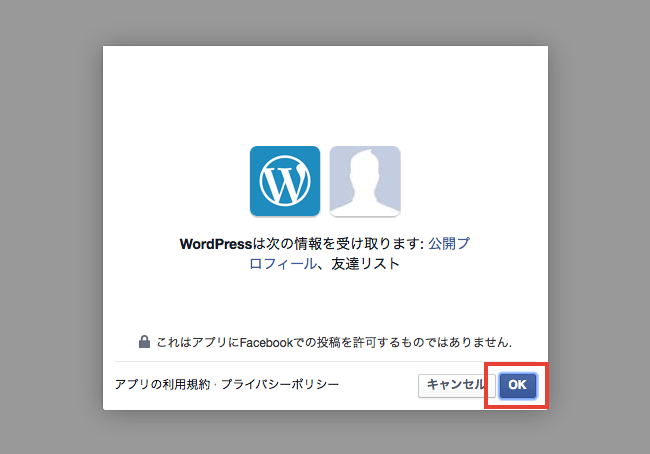Open プライバシーポリシー link

pyautogui.click(x=280, y=385)
